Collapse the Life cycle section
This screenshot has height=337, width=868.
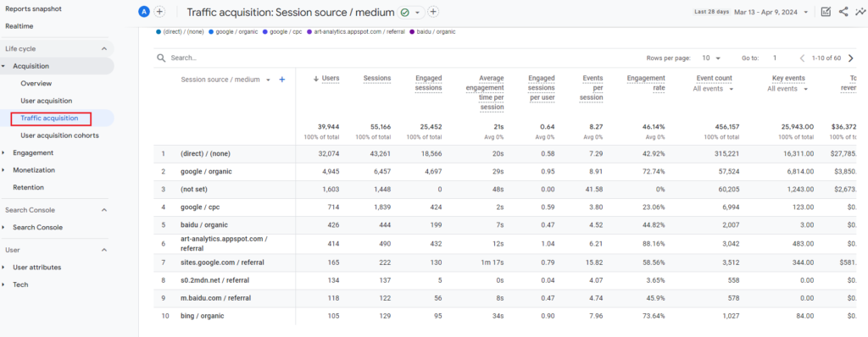(104, 49)
